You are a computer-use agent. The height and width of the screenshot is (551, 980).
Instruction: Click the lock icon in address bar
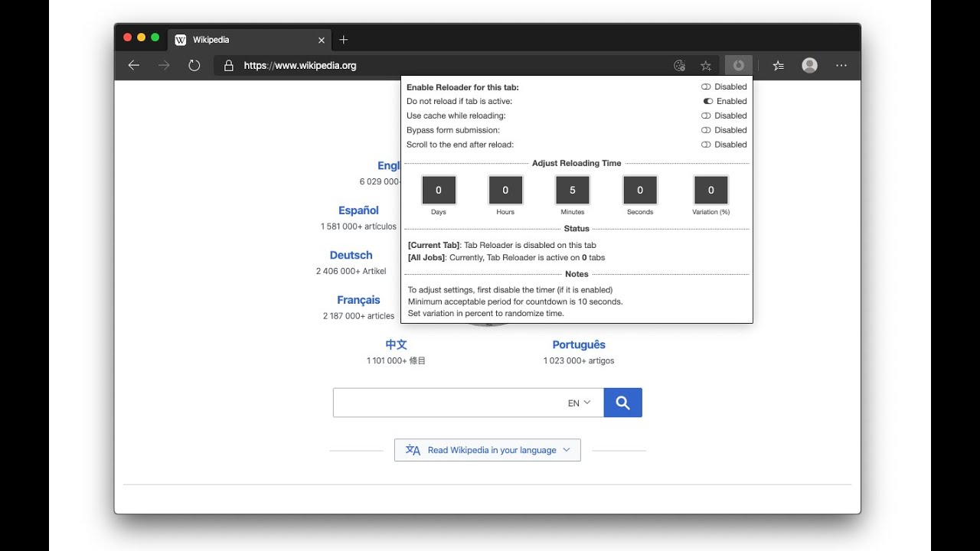coord(228,66)
